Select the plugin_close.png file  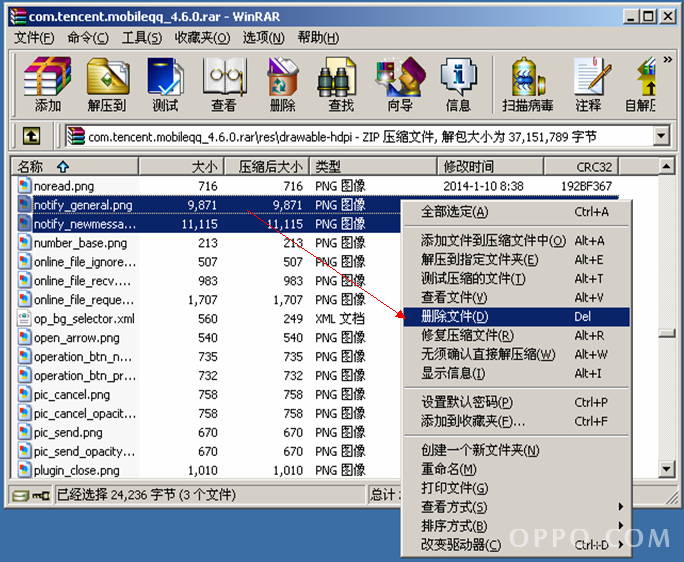coord(77,470)
